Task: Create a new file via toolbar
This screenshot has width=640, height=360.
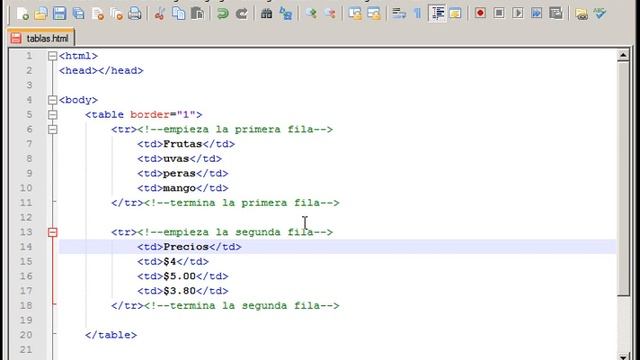Action: 22,13
